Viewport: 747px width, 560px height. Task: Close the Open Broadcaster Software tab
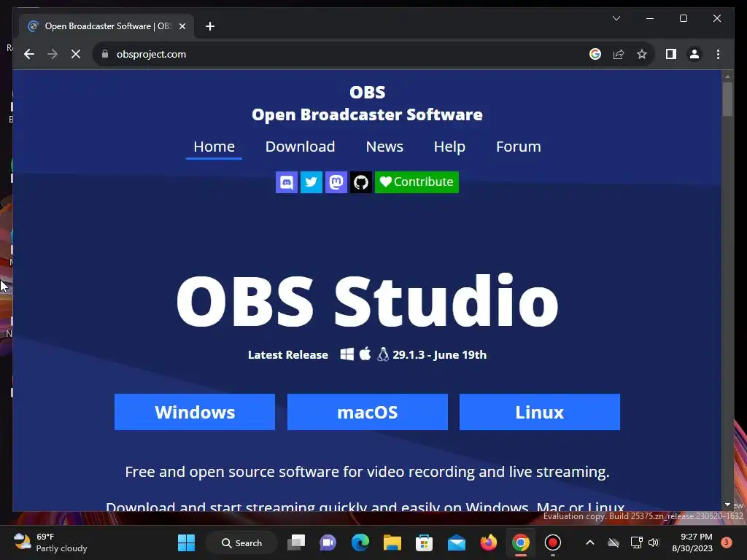click(182, 26)
